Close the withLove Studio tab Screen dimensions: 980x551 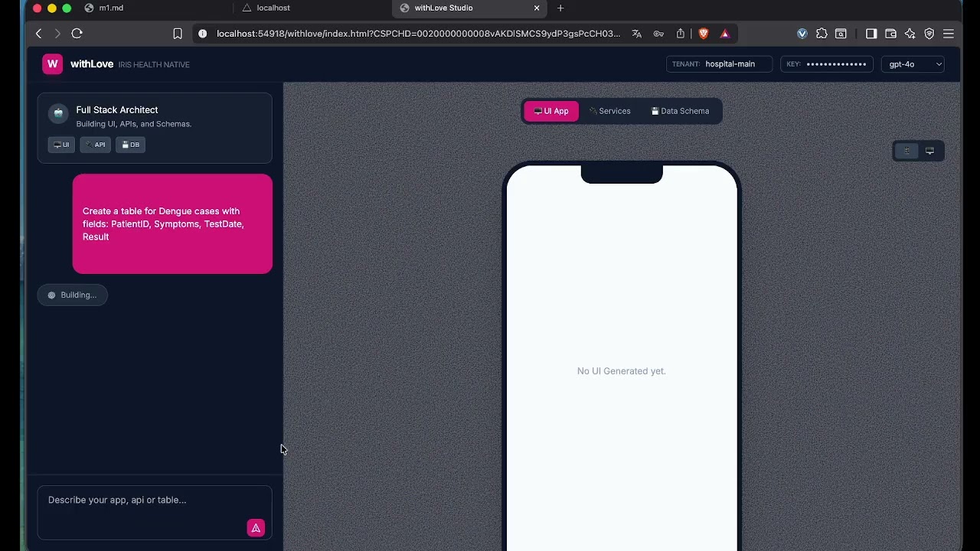point(537,8)
